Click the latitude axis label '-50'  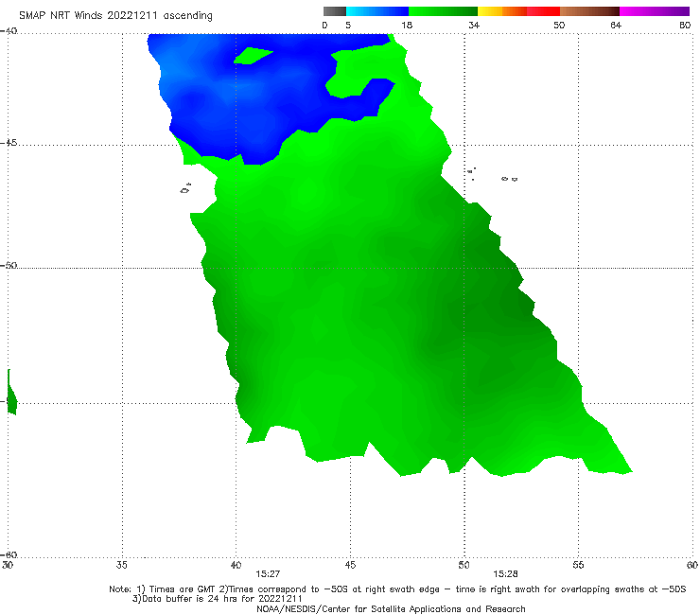(x=9, y=266)
